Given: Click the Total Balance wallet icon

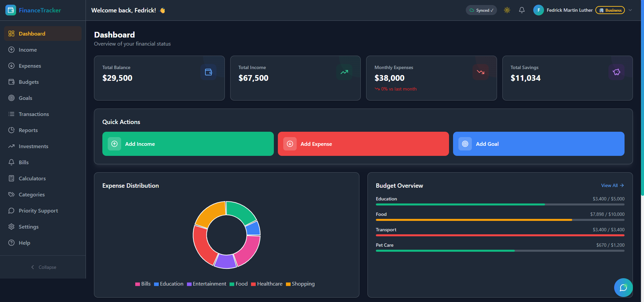Looking at the screenshot, I should tap(208, 72).
